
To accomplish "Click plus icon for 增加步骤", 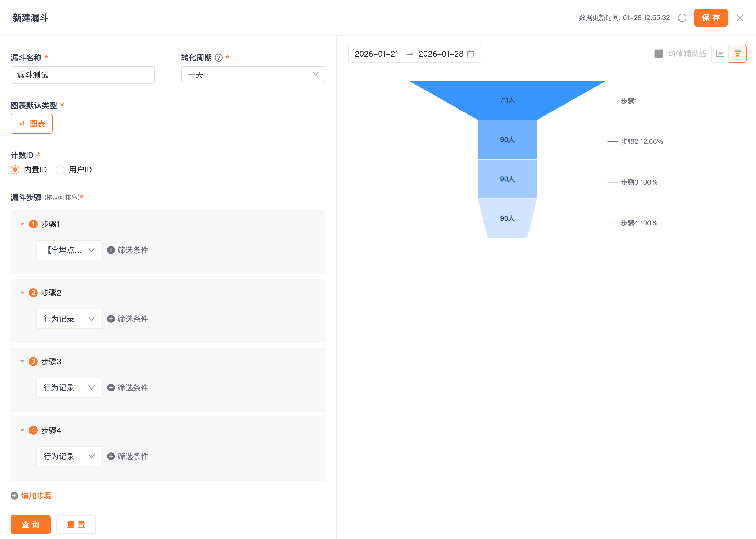I will 14,496.
